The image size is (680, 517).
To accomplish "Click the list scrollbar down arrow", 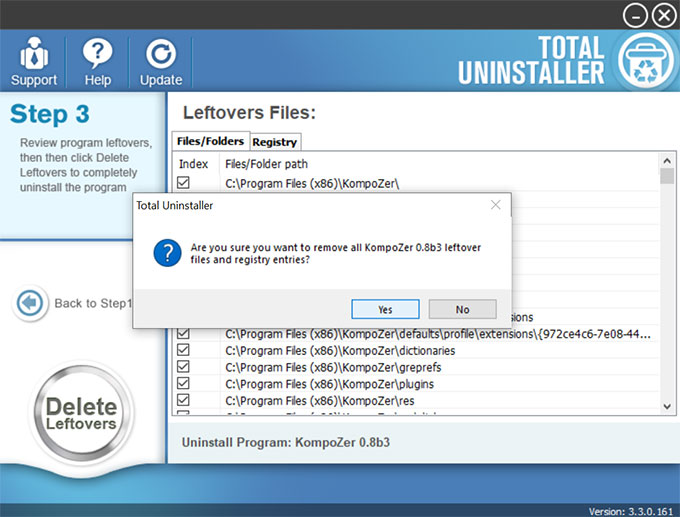I will 667,407.
